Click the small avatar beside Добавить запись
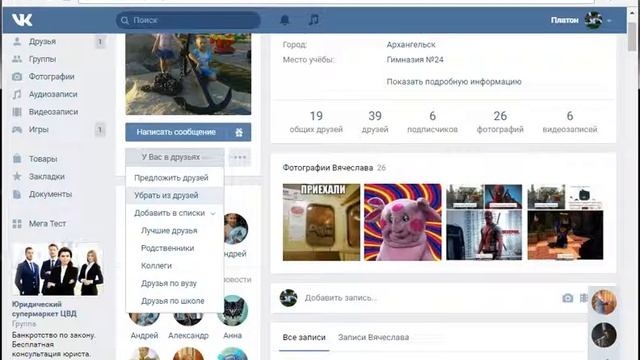 [288, 298]
